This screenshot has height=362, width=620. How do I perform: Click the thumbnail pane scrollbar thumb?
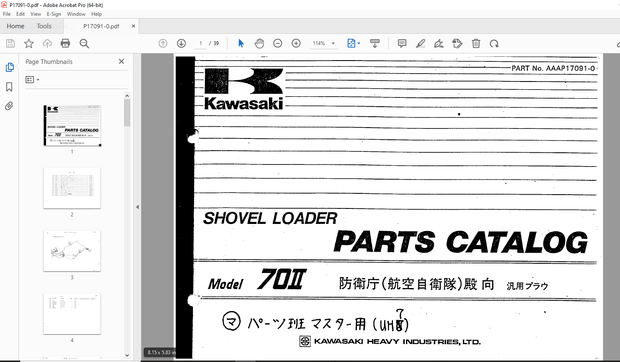tap(127, 113)
